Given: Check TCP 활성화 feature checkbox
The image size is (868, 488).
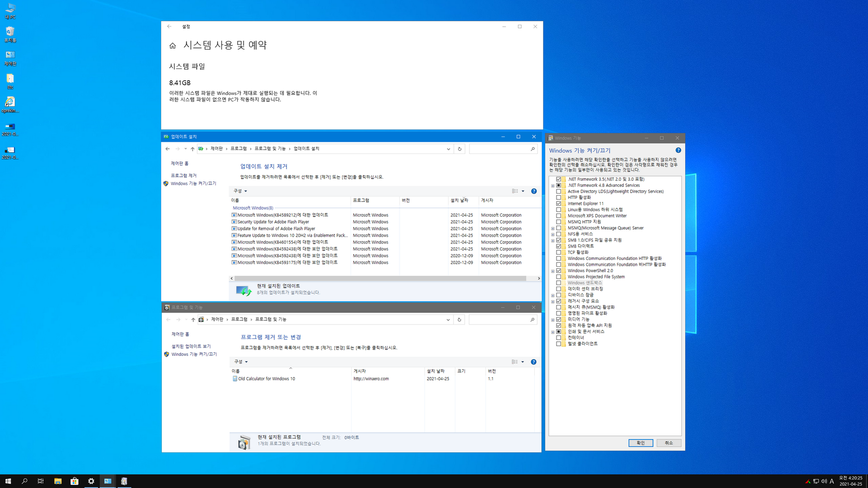Looking at the screenshot, I should click(x=558, y=252).
